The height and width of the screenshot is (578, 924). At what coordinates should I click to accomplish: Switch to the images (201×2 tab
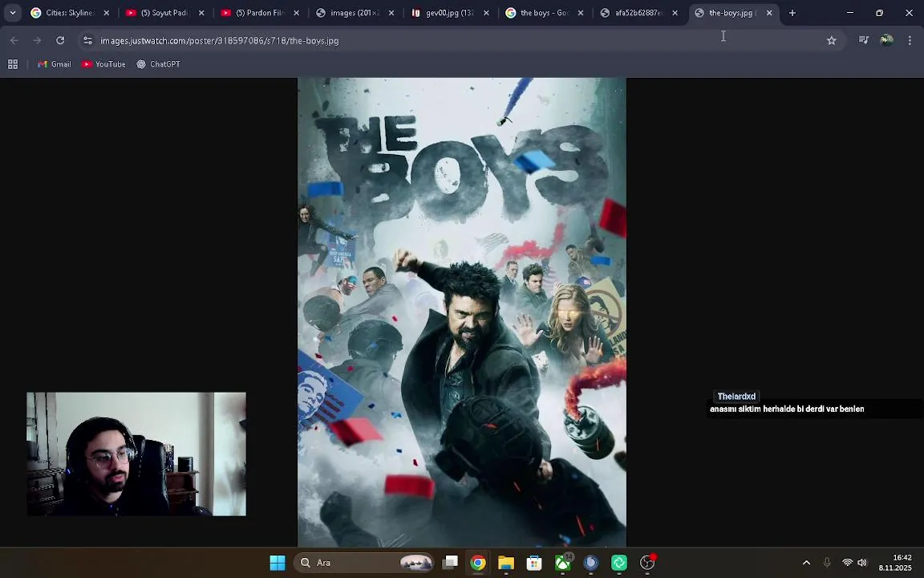click(x=355, y=12)
